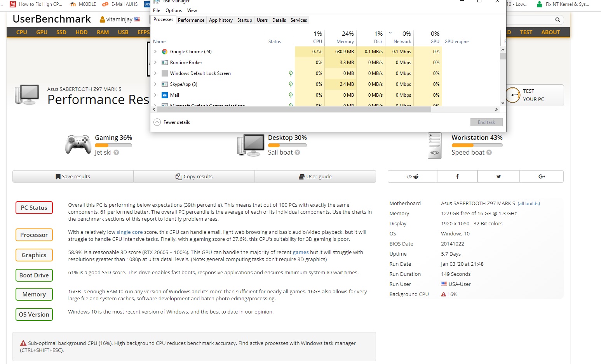Switch to the Performance tab
Screen dimensions: 601x364
point(191,20)
